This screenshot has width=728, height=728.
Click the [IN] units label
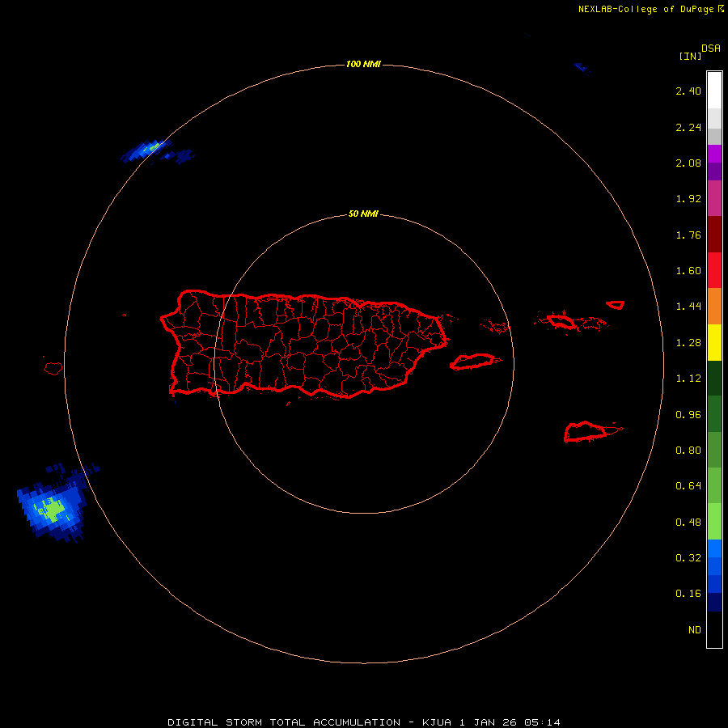[690, 56]
